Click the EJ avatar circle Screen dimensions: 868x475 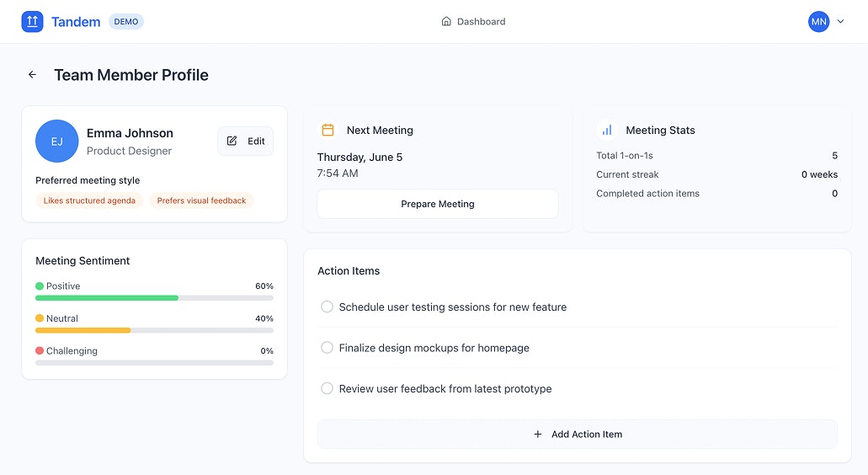56,141
